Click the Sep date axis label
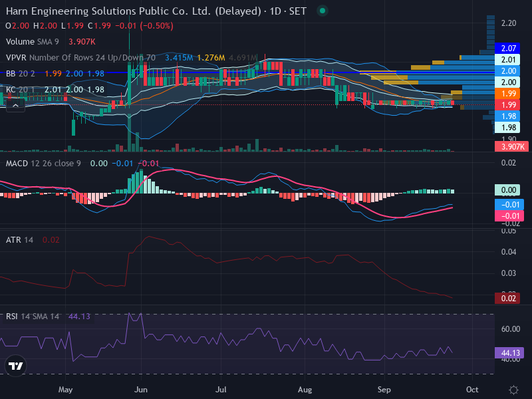This screenshot has height=399, width=532. tap(384, 390)
